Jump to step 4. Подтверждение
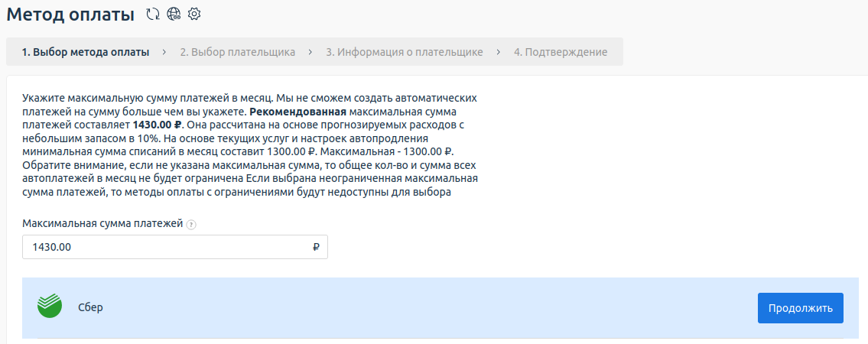 click(560, 52)
